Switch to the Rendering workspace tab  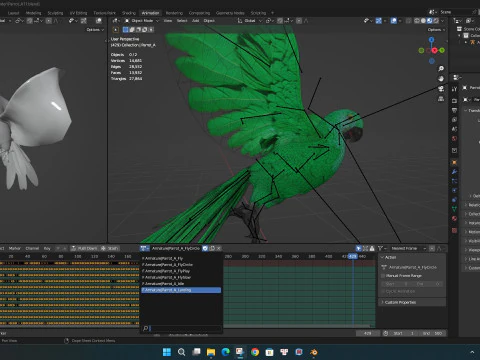[174, 13]
